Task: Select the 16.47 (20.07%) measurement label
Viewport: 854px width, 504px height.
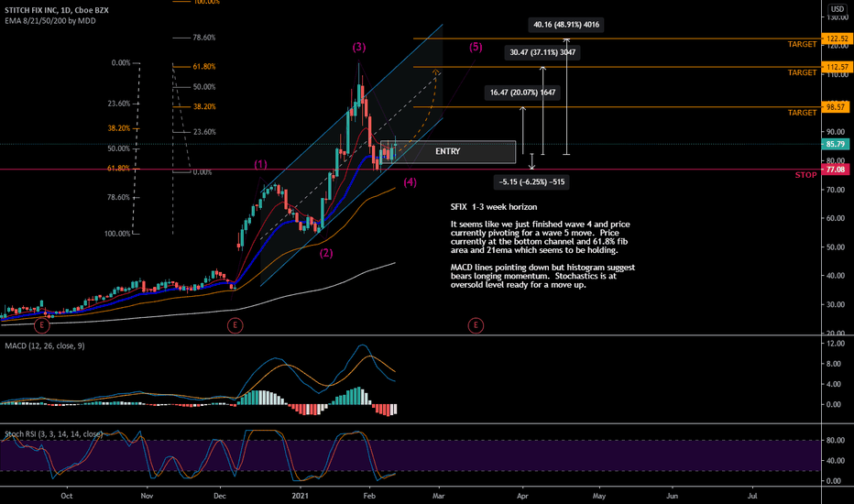Action: click(x=522, y=93)
